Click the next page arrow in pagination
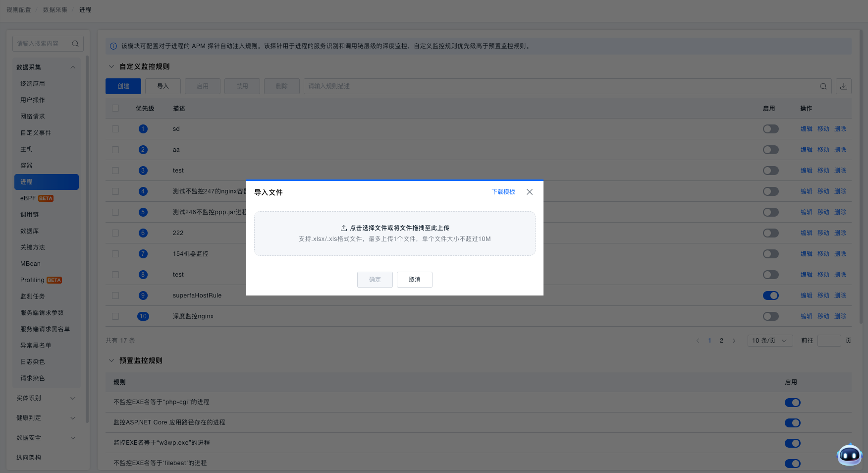 click(x=734, y=341)
